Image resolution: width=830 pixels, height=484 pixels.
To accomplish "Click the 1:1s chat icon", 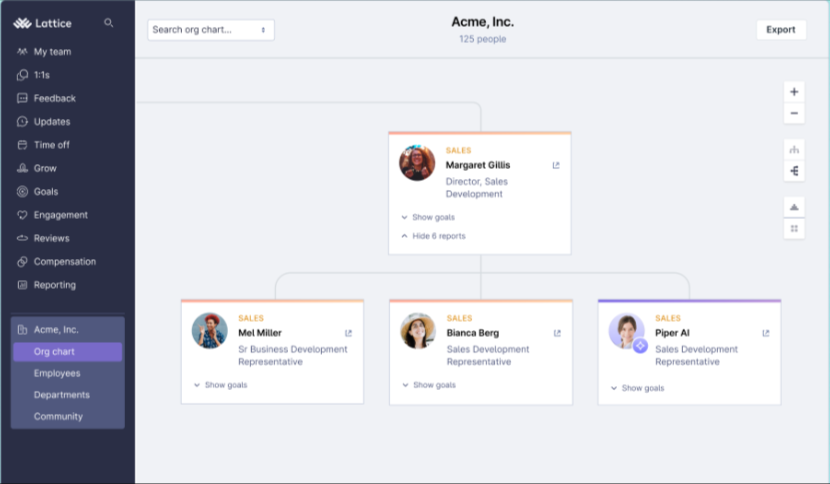I will (22, 75).
